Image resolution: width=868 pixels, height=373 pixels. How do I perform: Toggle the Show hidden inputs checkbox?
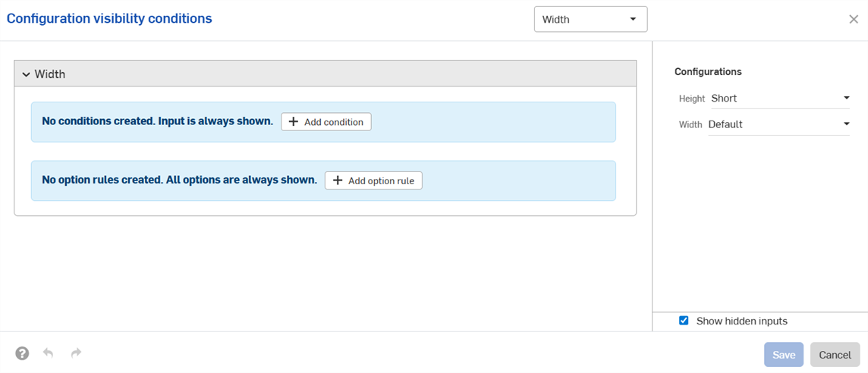684,321
